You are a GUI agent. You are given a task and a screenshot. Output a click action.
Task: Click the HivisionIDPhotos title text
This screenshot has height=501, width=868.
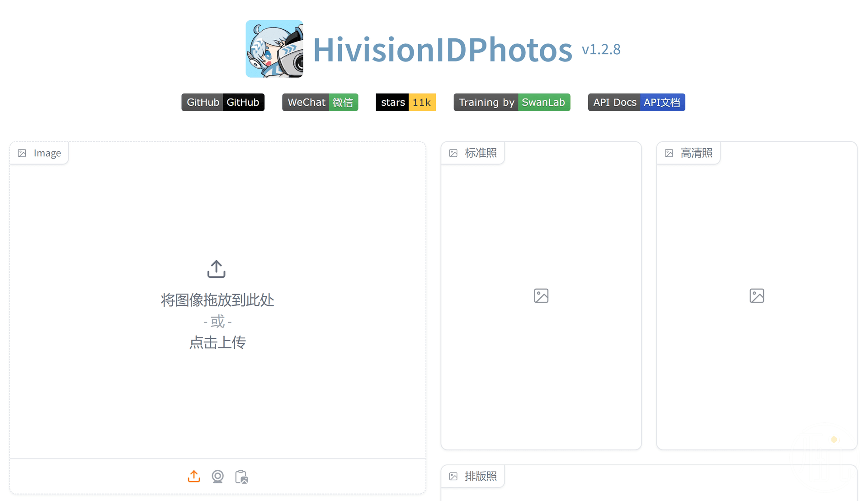[x=443, y=49]
